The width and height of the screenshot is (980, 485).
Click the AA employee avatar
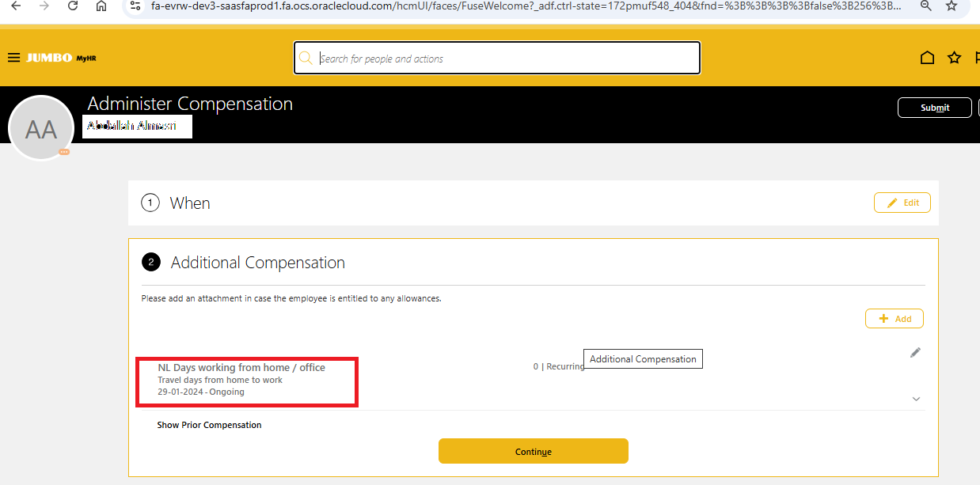coord(41,128)
